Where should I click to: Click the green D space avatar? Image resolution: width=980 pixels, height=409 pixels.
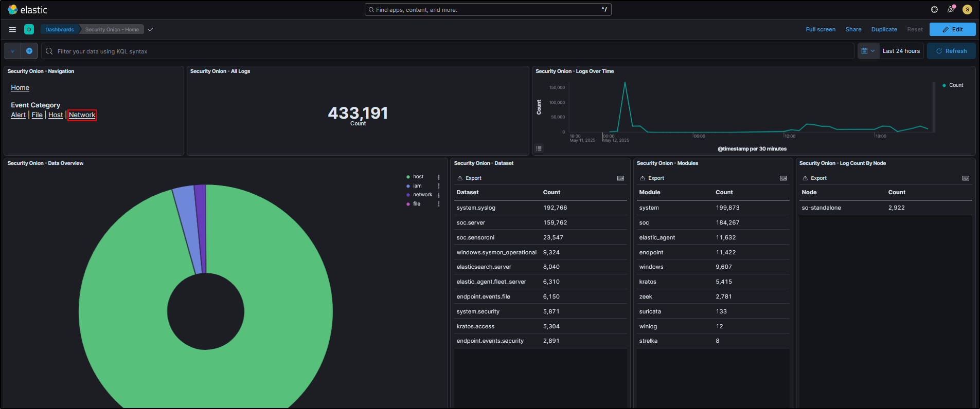pyautogui.click(x=29, y=29)
